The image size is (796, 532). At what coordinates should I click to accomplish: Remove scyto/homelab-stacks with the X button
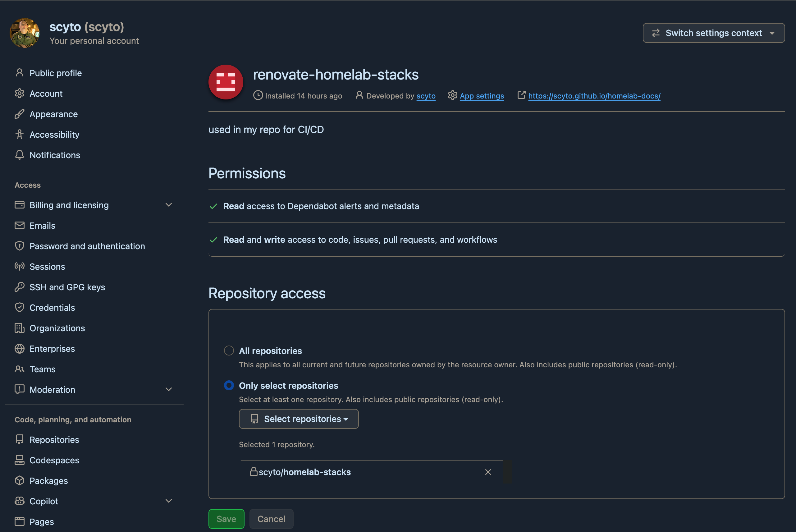coord(488,472)
